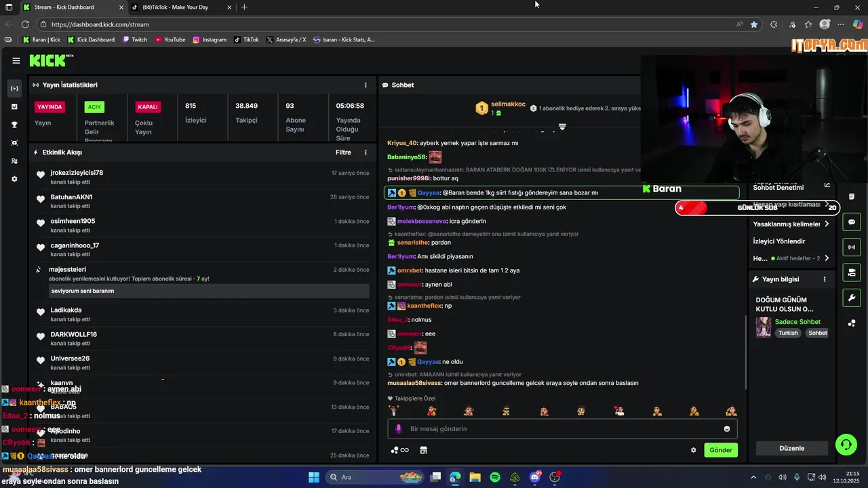
Task: Click the YAYINDA live status badge
Action: 50,107
